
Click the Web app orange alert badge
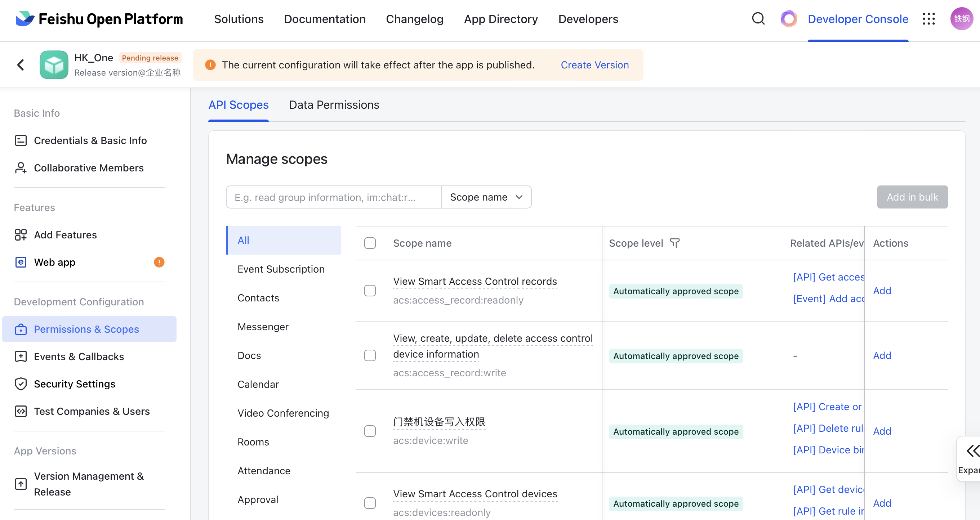159,262
